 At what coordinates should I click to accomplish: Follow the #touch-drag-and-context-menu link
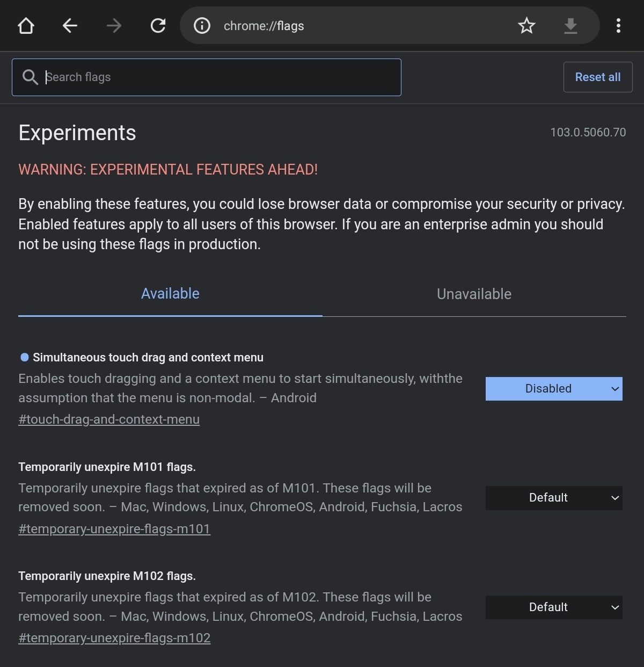coord(109,419)
